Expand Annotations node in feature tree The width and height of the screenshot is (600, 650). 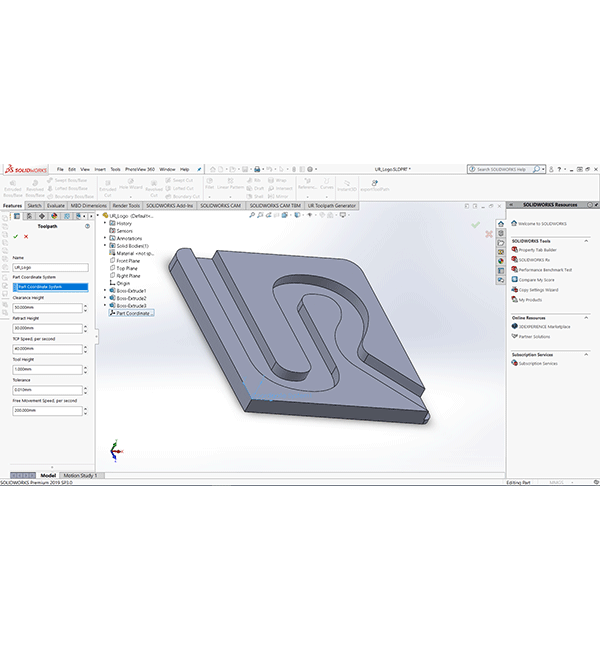pyautogui.click(x=105, y=238)
